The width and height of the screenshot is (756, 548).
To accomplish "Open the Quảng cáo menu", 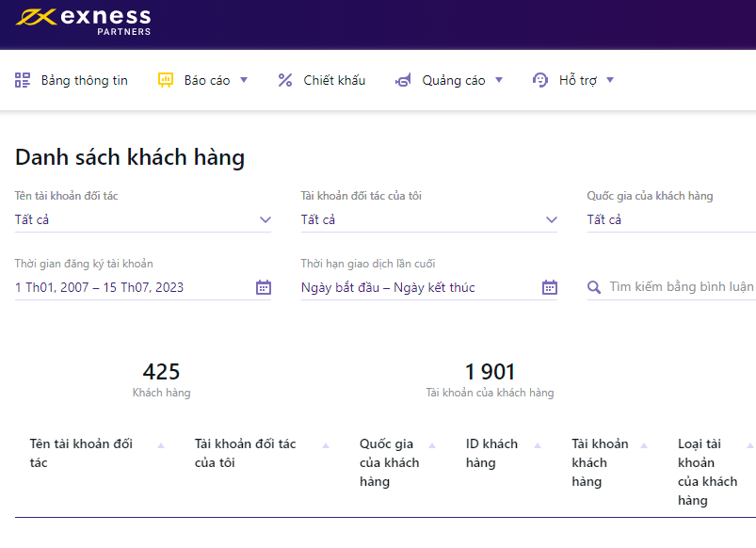I will [449, 80].
